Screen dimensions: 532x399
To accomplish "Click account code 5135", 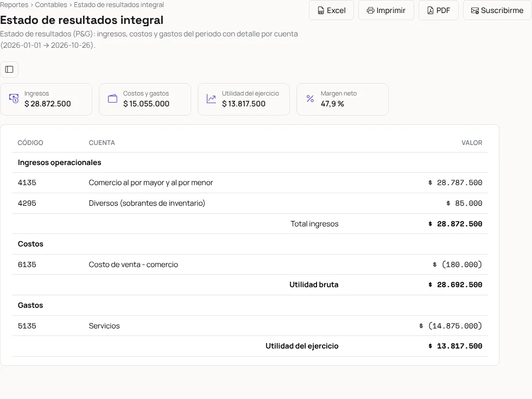I will pyautogui.click(x=27, y=326).
